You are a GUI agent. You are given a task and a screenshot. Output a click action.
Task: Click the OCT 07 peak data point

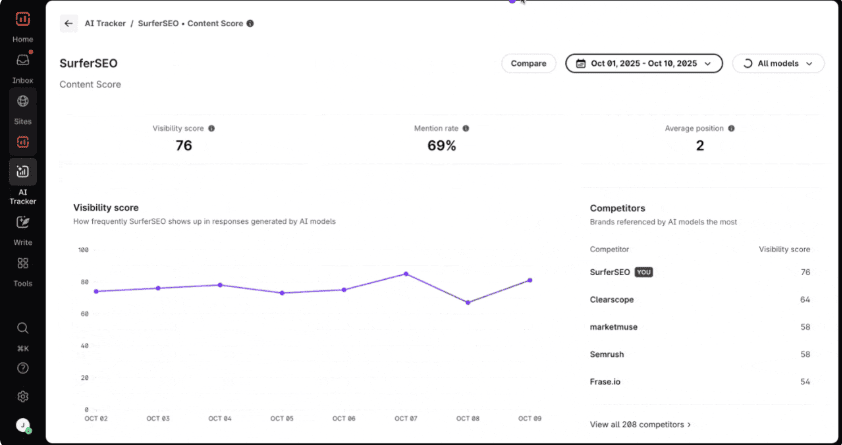tap(406, 274)
